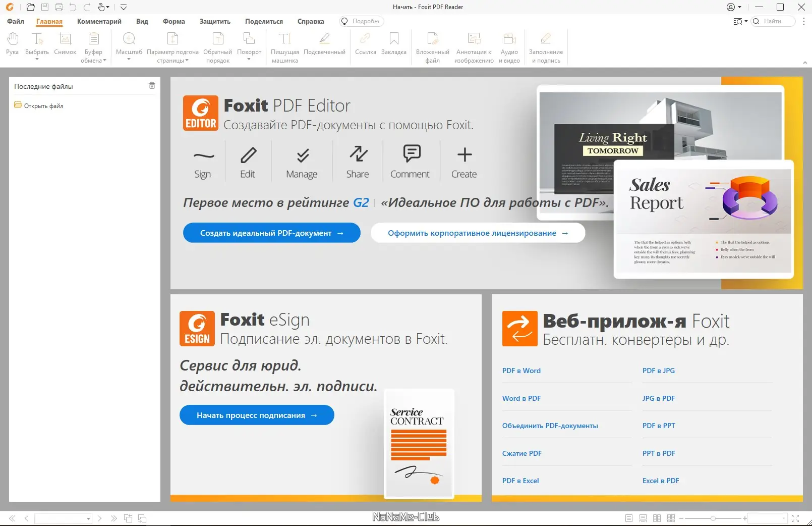Viewport: 812px width, 526px height.
Task: Expand the Выбрать tool dropdown arrow
Action: click(37, 60)
